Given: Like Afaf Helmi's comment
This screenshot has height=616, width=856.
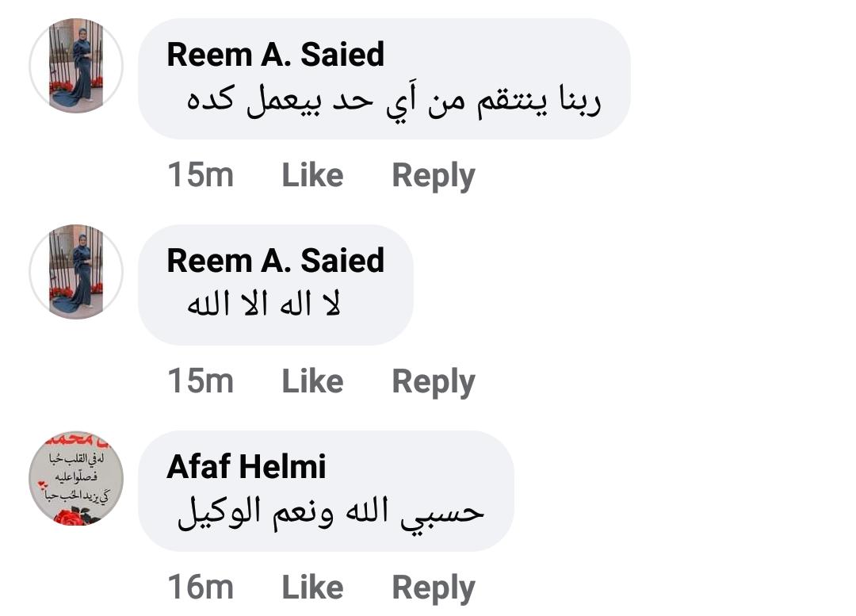Looking at the screenshot, I should coord(312,587).
